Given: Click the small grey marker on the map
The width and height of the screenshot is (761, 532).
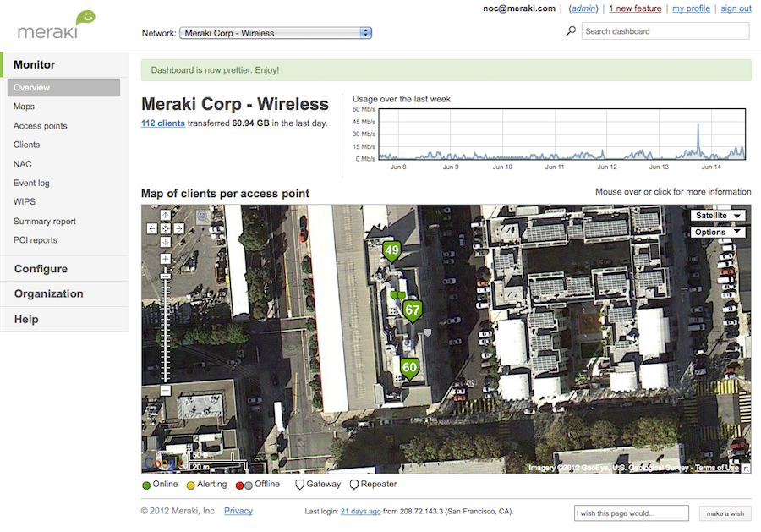Looking at the screenshot, I should click(x=428, y=332).
